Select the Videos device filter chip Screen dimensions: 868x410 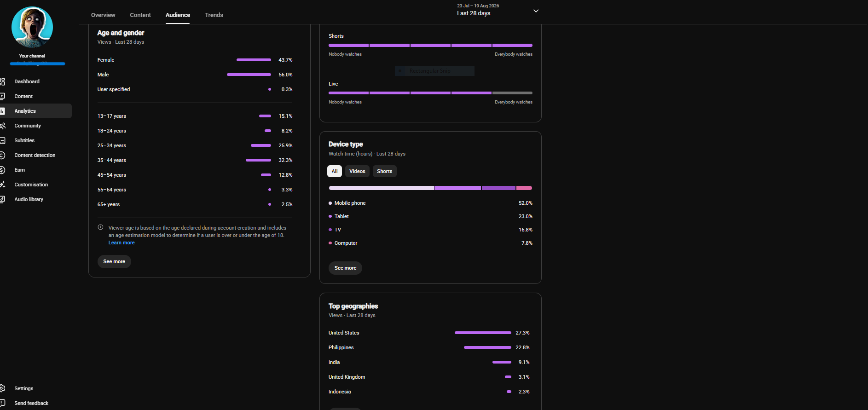coord(357,171)
